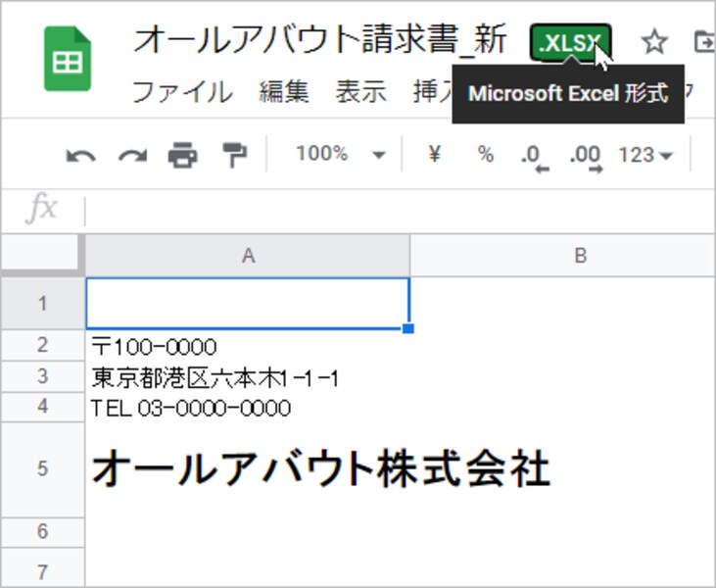Viewport: 716px width, 588px height.
Task: Print the spreadsheet
Action: click(x=182, y=156)
